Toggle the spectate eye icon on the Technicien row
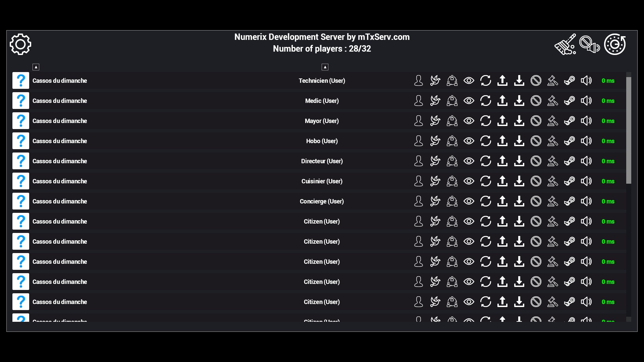This screenshot has height=362, width=644. (469, 80)
